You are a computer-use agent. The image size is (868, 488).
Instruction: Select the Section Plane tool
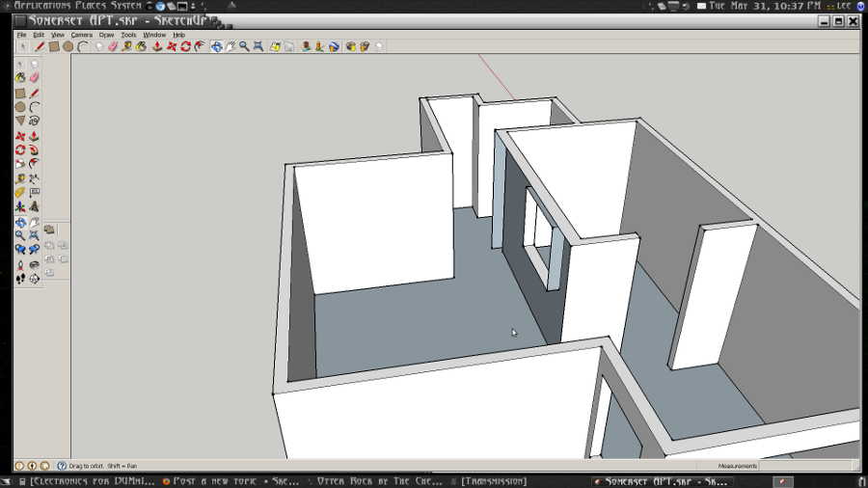point(35,279)
